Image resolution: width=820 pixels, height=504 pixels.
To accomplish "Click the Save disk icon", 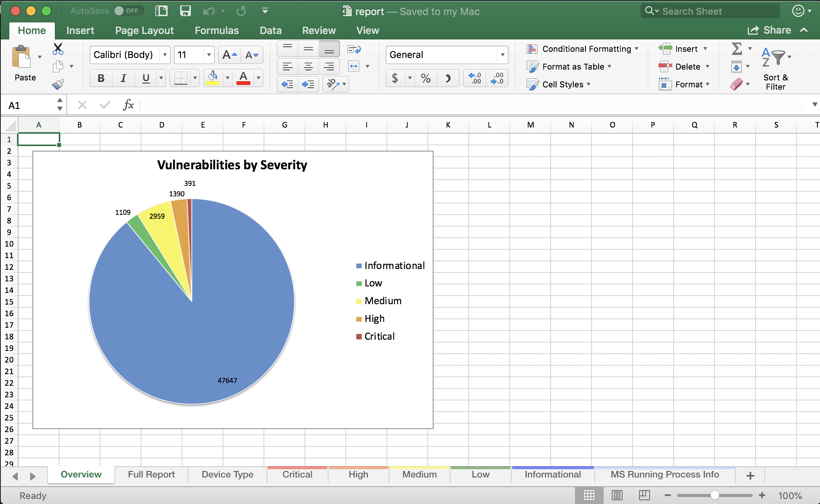I will [185, 11].
